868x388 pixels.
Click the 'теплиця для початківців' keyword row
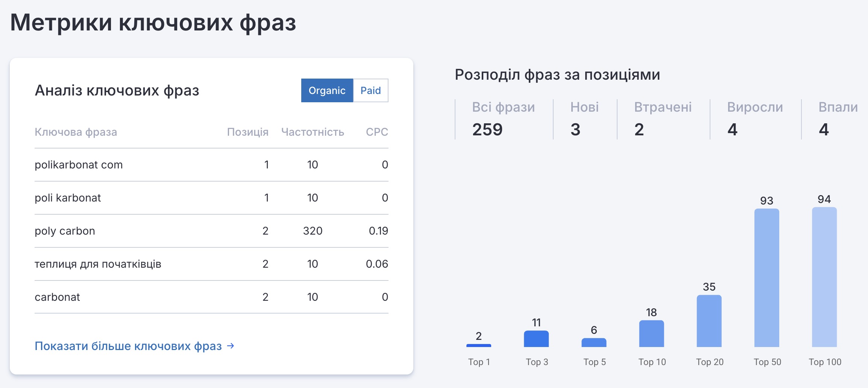[98, 264]
